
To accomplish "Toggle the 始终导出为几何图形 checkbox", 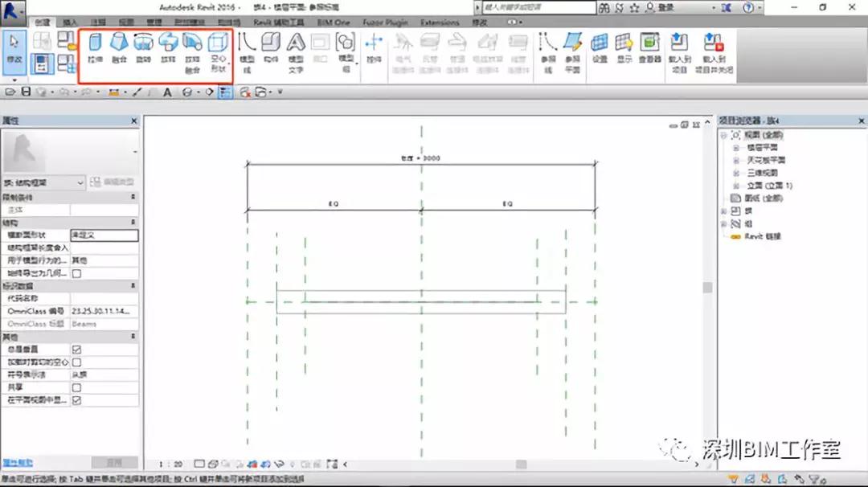I will coord(77,273).
